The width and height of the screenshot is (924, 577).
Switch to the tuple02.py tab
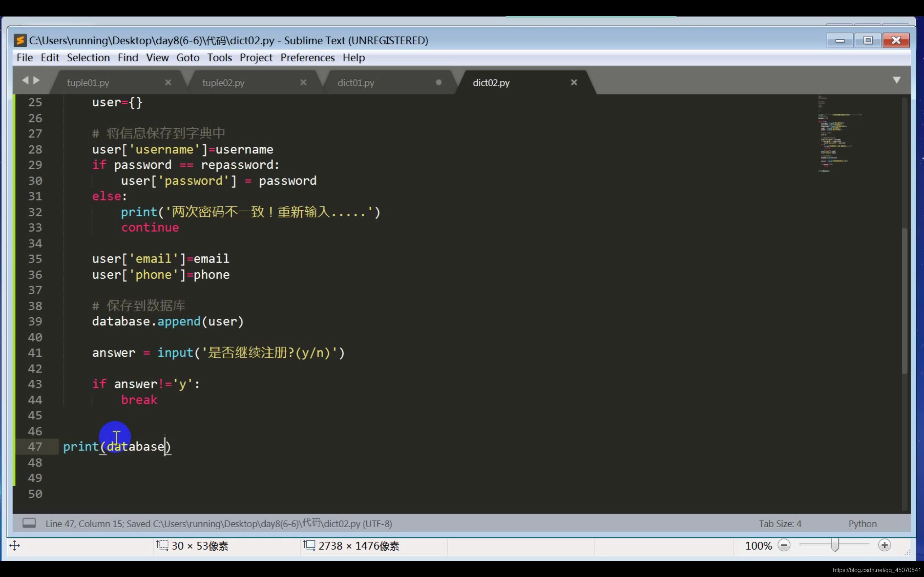coord(223,83)
